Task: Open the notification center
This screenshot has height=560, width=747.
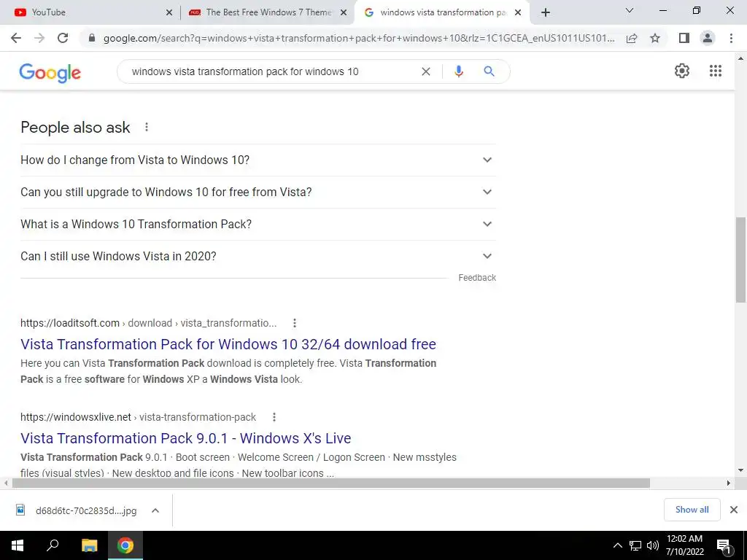Action: tap(724, 545)
